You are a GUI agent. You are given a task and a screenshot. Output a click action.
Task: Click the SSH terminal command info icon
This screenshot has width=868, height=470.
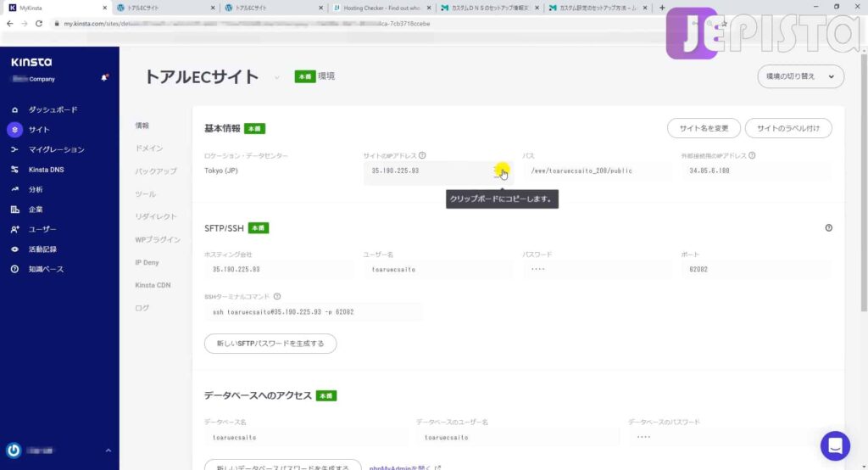click(277, 297)
